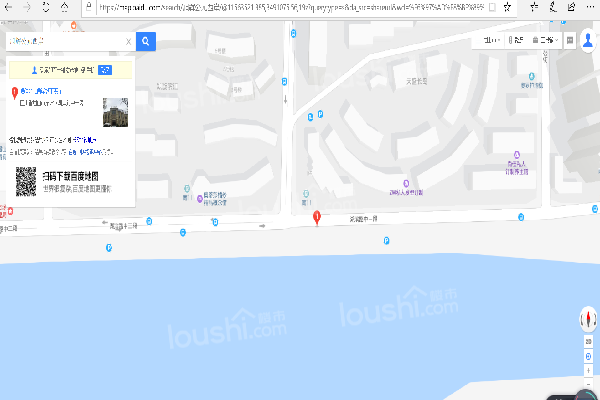This screenshot has height=400, width=600.
Task: Open the blue user profile avatar
Action: pos(588,40)
